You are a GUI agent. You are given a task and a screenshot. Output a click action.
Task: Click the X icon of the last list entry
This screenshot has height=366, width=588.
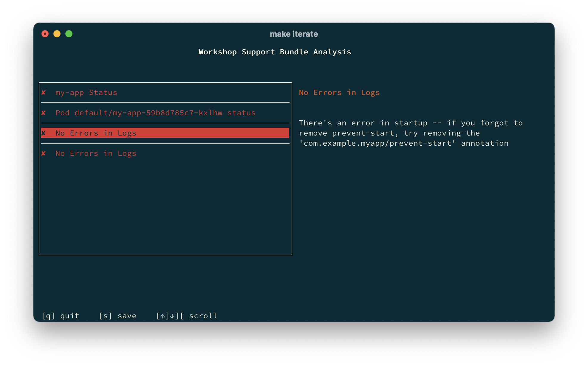tap(44, 153)
